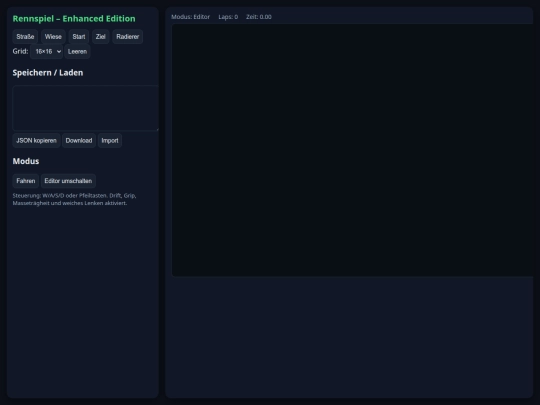Toggle mode via Editor umschalten
This screenshot has height=405, width=540.
[68, 181]
